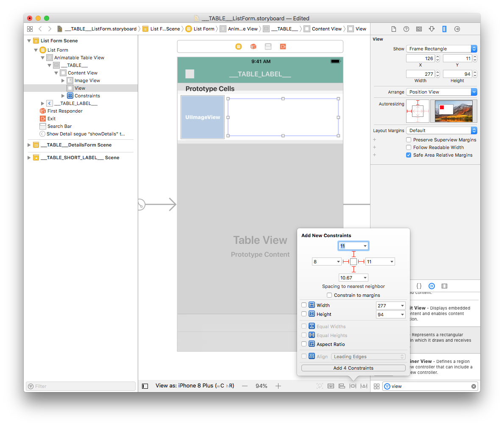504x426 pixels.
Task: Click the outline Filter field
Action: [81, 386]
